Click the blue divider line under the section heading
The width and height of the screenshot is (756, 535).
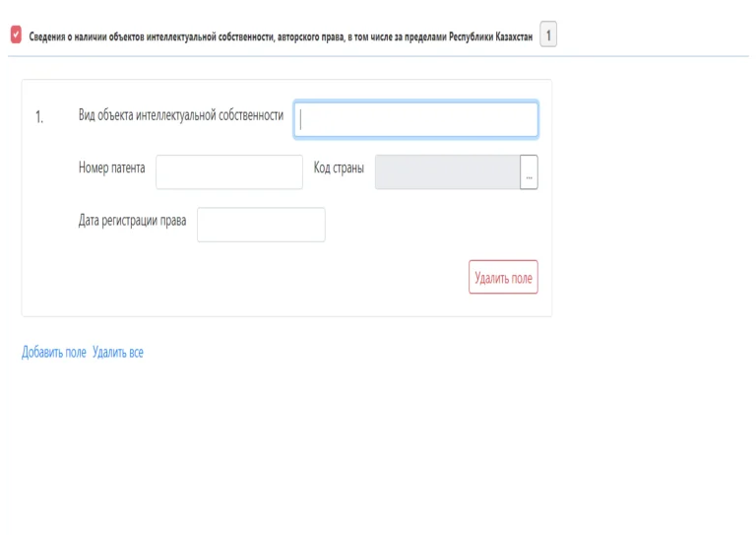click(378, 56)
